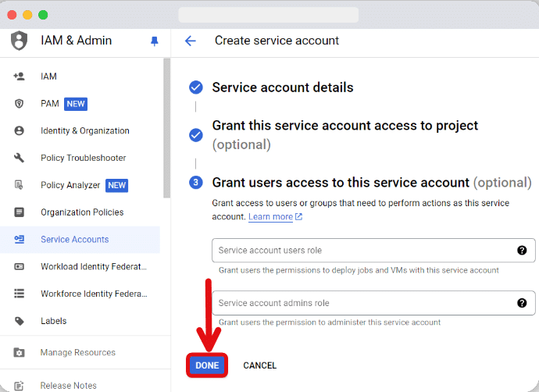Open help for Service account admins role
The image size is (539, 392).
point(522,303)
